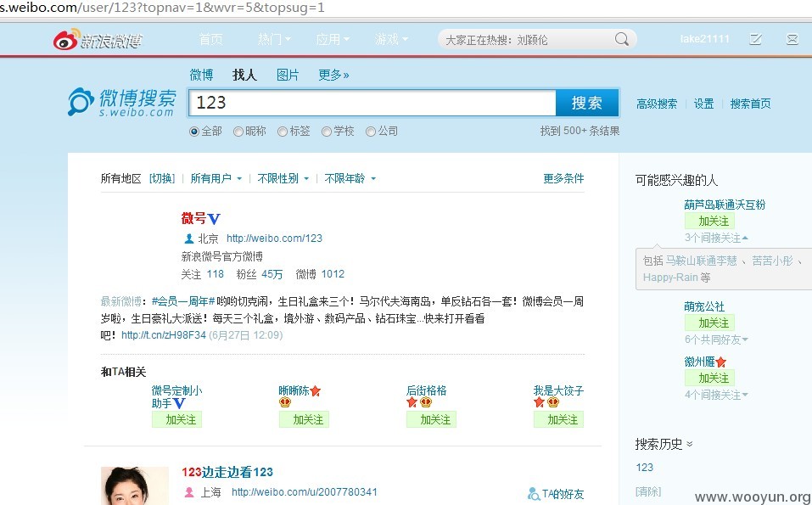The image size is (812, 505).
Task: Click the 123 search history entry
Action: pos(644,467)
